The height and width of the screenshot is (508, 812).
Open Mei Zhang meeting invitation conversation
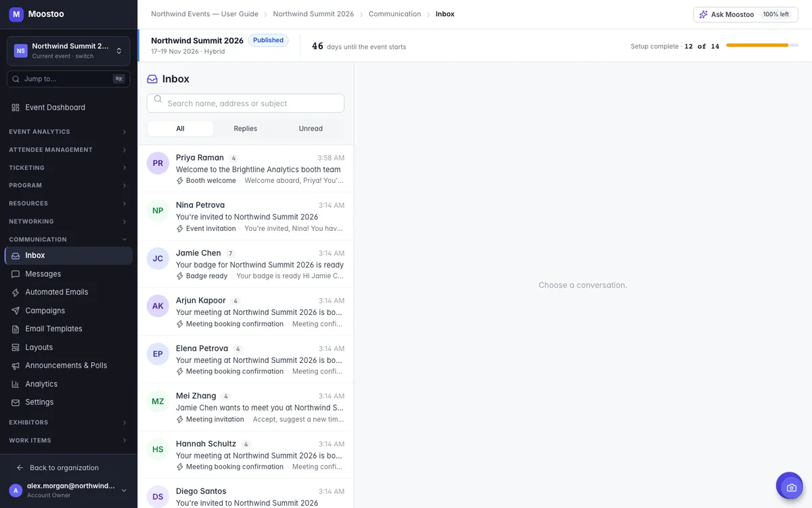pyautogui.click(x=246, y=407)
